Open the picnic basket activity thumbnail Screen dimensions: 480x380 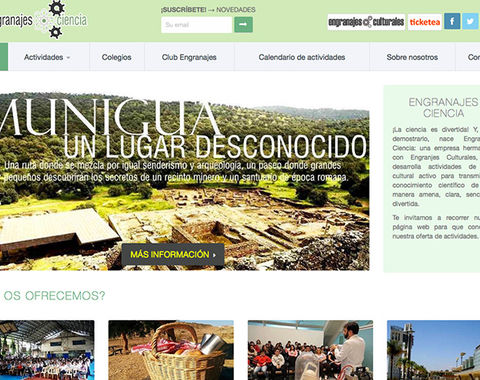point(171,350)
